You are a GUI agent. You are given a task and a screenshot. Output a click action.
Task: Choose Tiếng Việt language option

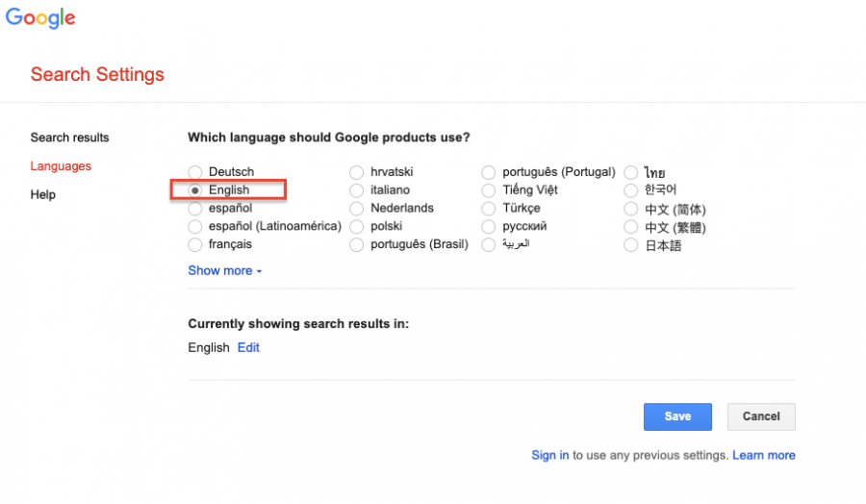[x=488, y=190]
